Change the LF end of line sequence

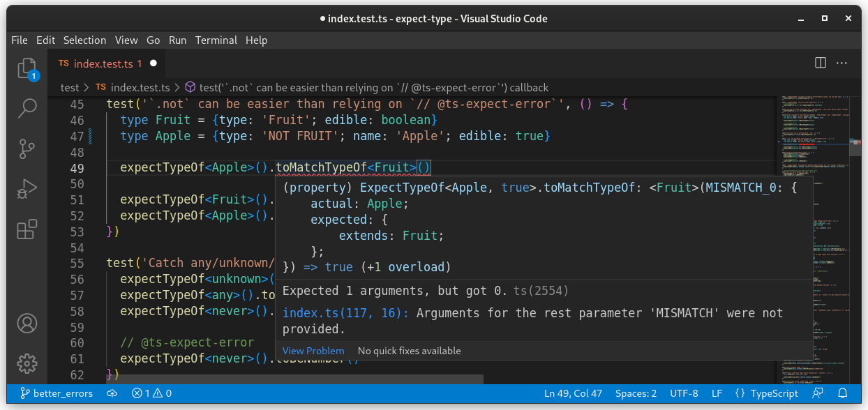pyautogui.click(x=717, y=393)
